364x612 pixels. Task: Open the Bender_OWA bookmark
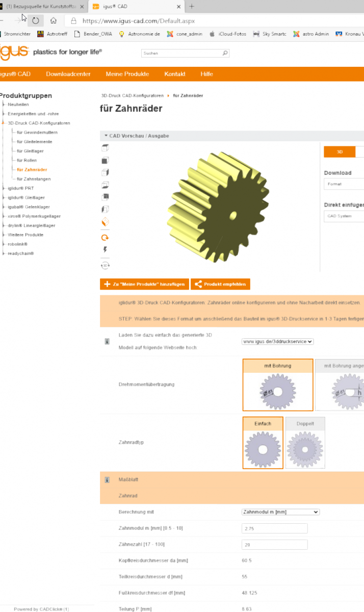click(x=93, y=34)
